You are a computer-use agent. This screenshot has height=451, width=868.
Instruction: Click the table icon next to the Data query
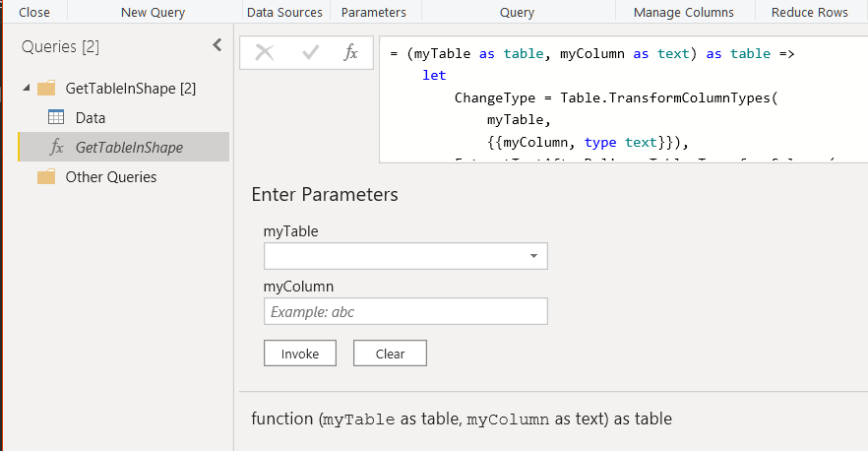point(56,117)
